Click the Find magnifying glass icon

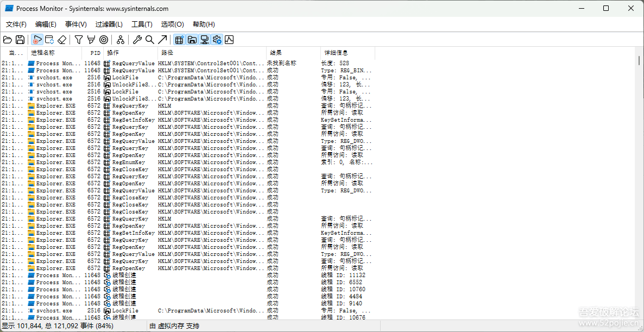click(x=149, y=40)
